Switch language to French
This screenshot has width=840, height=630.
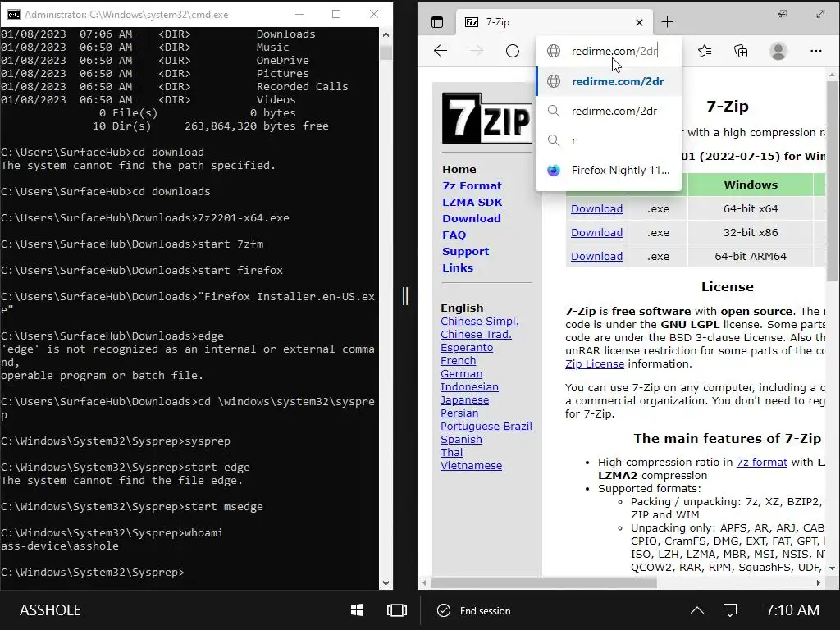458,361
